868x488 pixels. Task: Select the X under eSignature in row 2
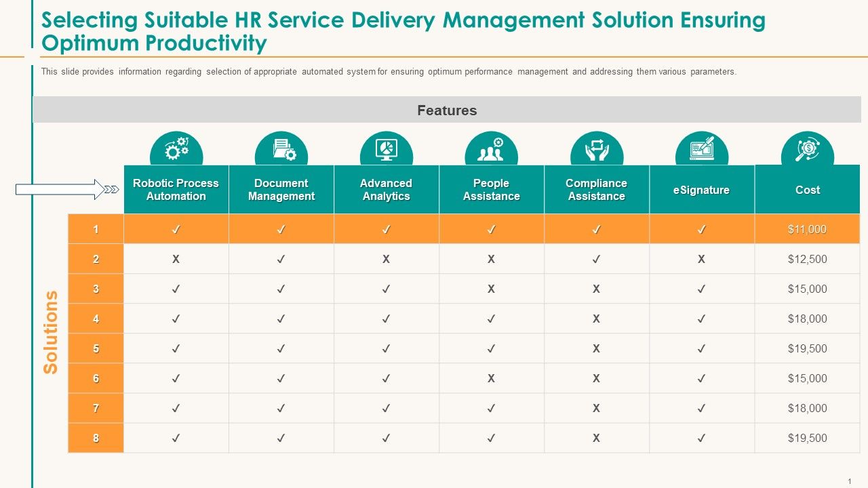pyautogui.click(x=701, y=259)
